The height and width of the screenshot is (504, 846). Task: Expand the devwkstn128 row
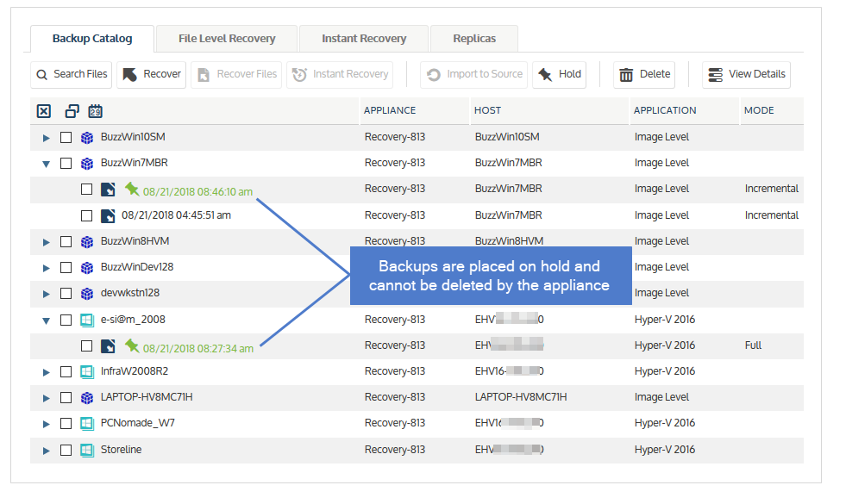point(47,295)
